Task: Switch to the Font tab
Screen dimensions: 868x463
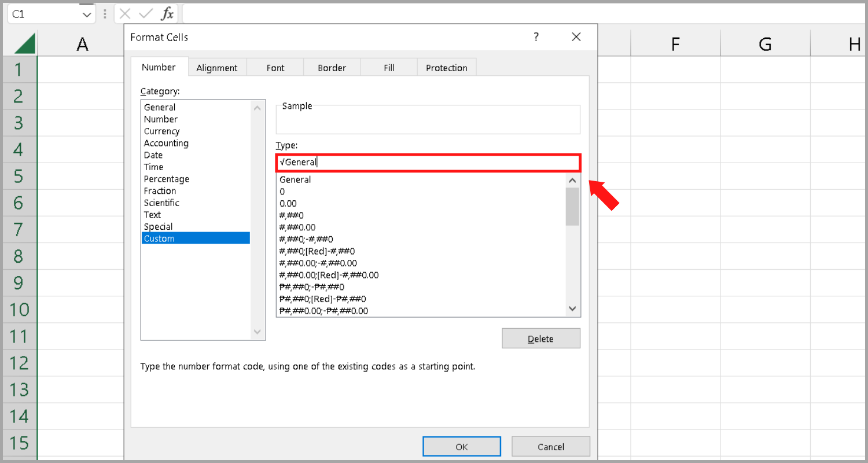Action: (x=275, y=67)
